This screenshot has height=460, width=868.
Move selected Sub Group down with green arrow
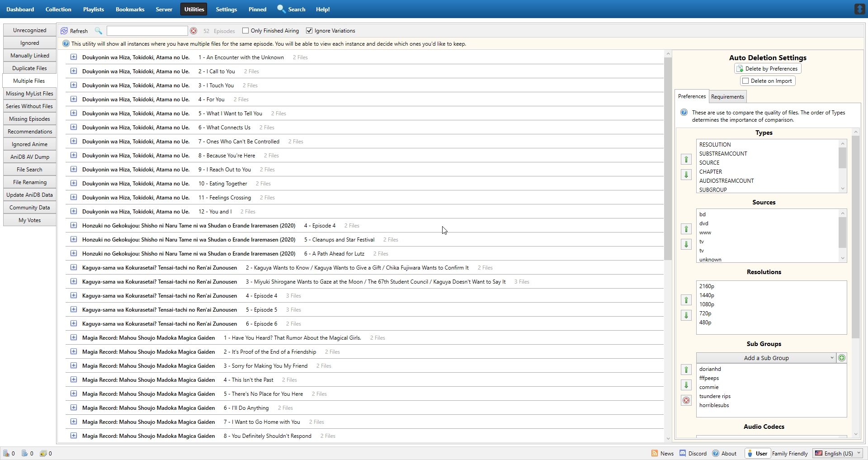click(686, 385)
